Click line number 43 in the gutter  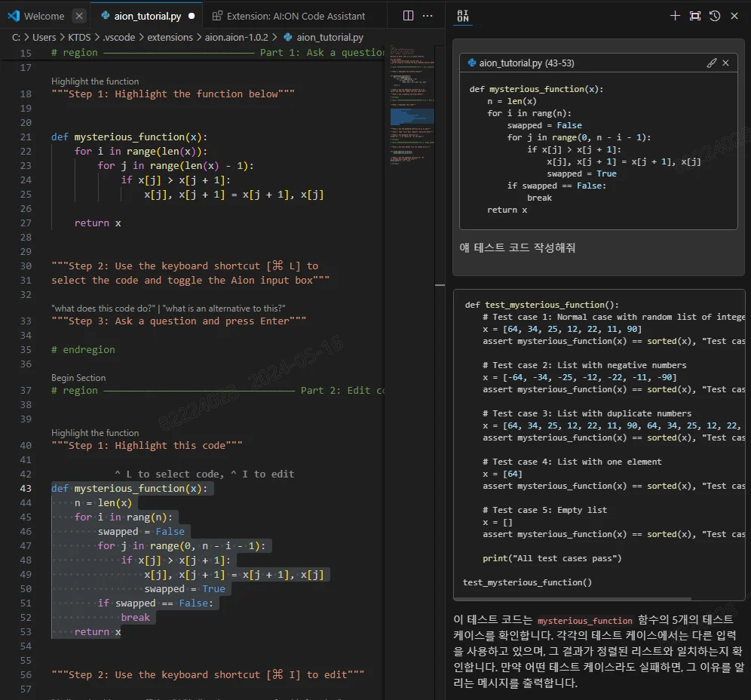pyautogui.click(x=26, y=488)
